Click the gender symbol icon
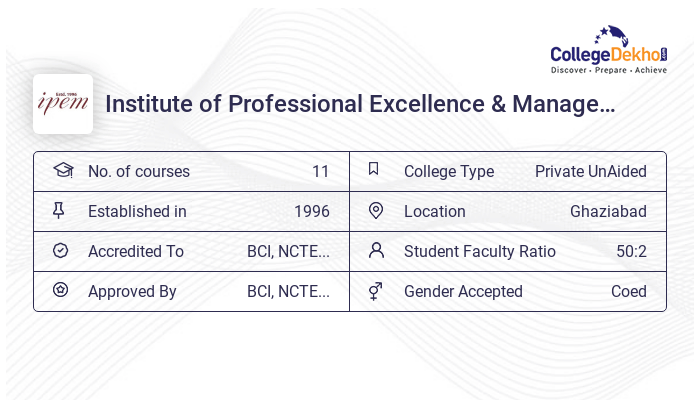 tap(375, 291)
